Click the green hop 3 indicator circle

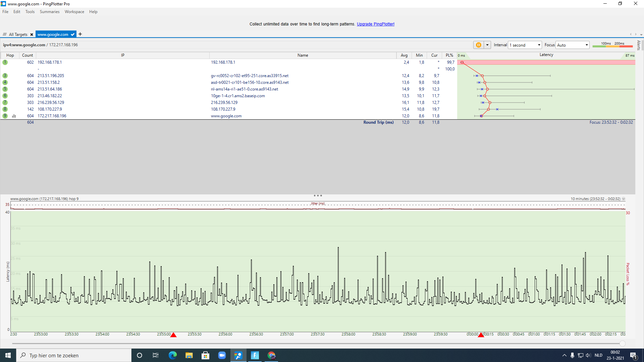pyautogui.click(x=5, y=76)
